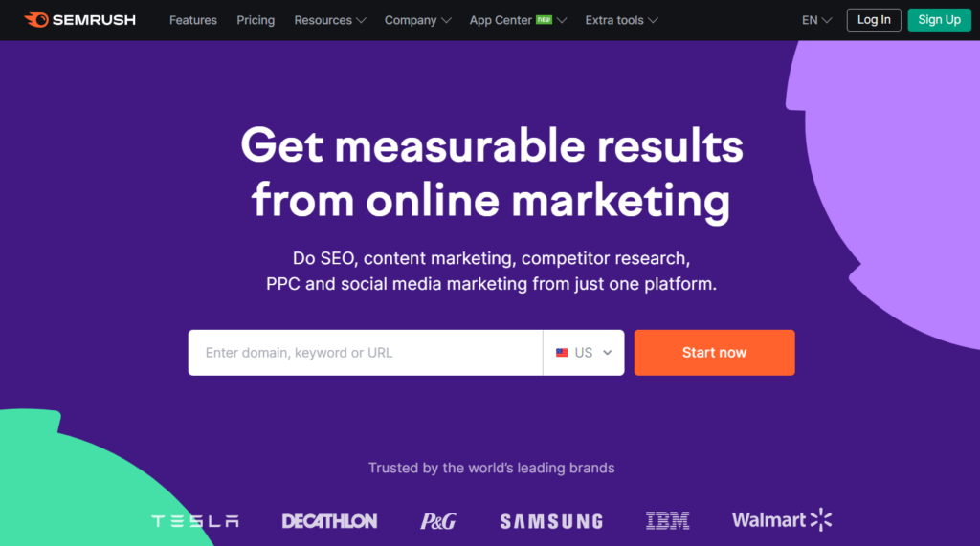Click the Walmart spark logo
This screenshot has width=980, height=546.
(820, 520)
